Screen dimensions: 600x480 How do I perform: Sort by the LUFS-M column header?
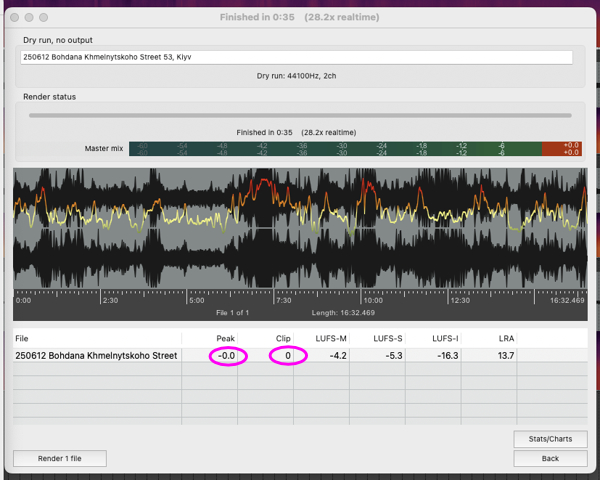tap(331, 338)
